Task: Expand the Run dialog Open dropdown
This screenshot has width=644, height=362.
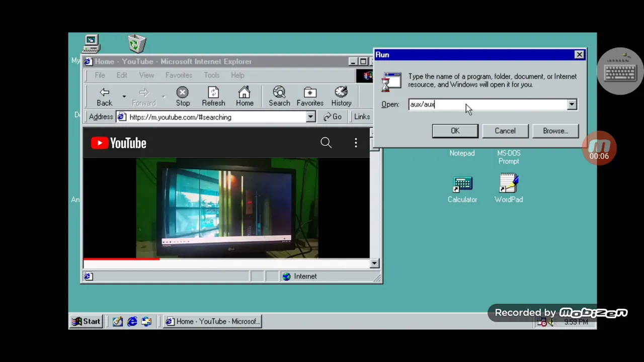Action: [572, 105]
